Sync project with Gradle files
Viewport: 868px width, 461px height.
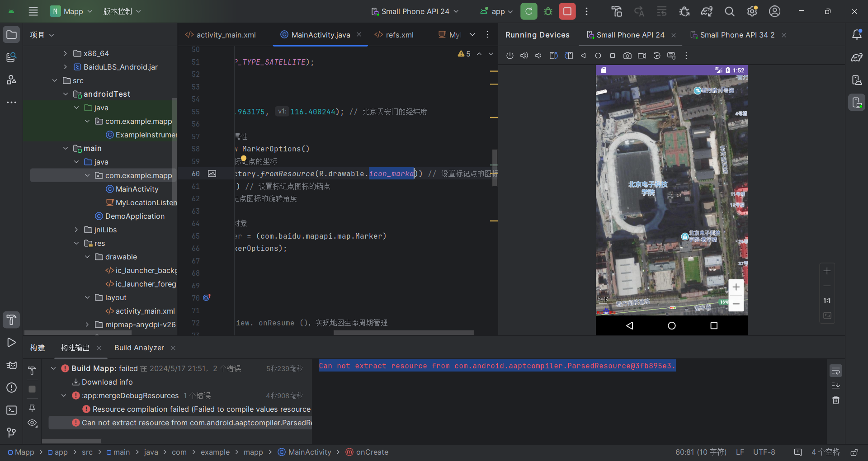707,11
